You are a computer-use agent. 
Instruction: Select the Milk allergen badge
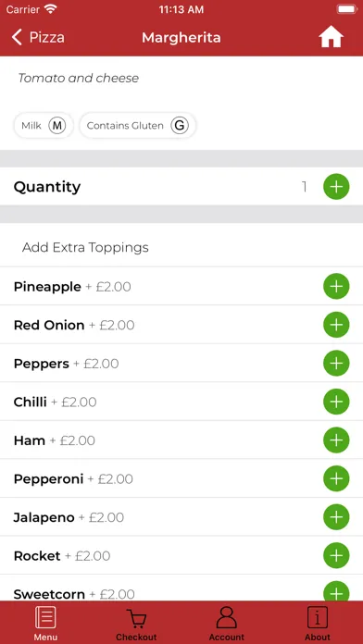(44, 126)
